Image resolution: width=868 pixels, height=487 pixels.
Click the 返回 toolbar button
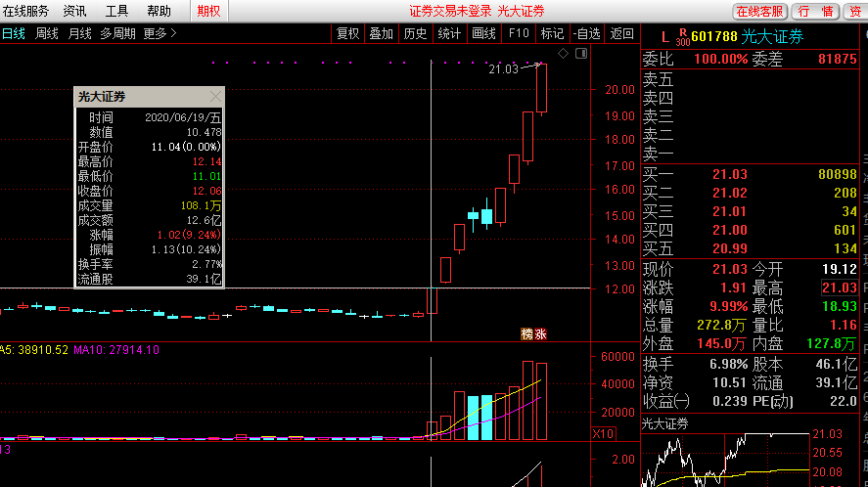(x=621, y=34)
